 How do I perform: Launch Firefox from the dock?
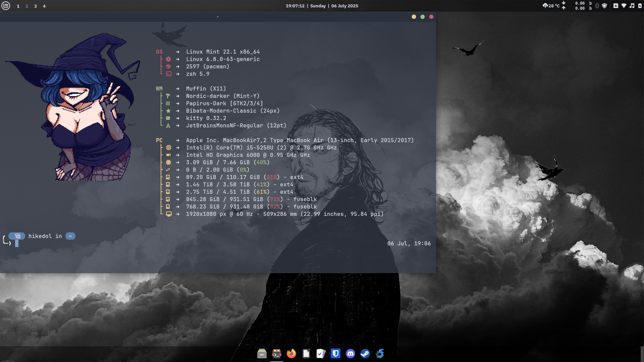tap(291, 354)
